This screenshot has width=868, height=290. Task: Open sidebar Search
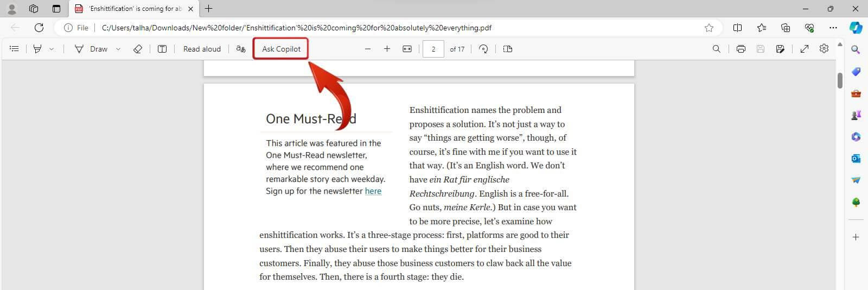[x=856, y=50]
